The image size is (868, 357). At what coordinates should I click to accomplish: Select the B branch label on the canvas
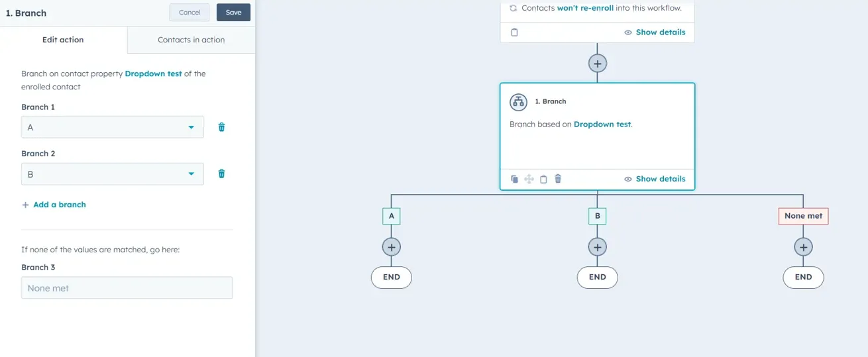click(x=597, y=216)
